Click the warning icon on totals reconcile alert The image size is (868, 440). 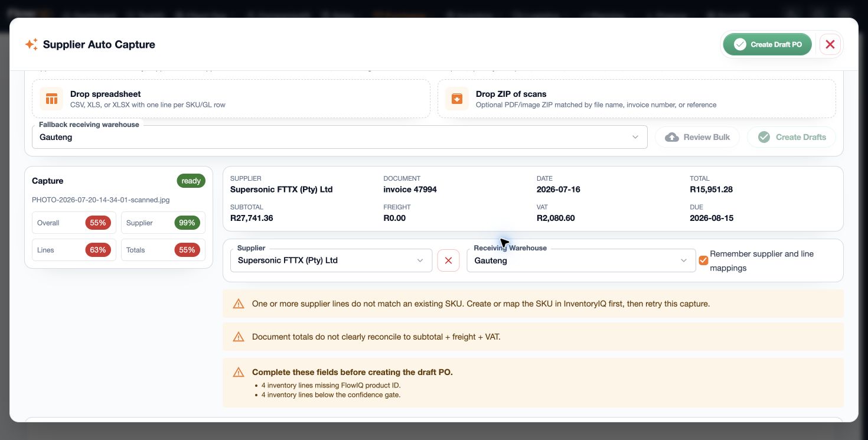coord(239,337)
